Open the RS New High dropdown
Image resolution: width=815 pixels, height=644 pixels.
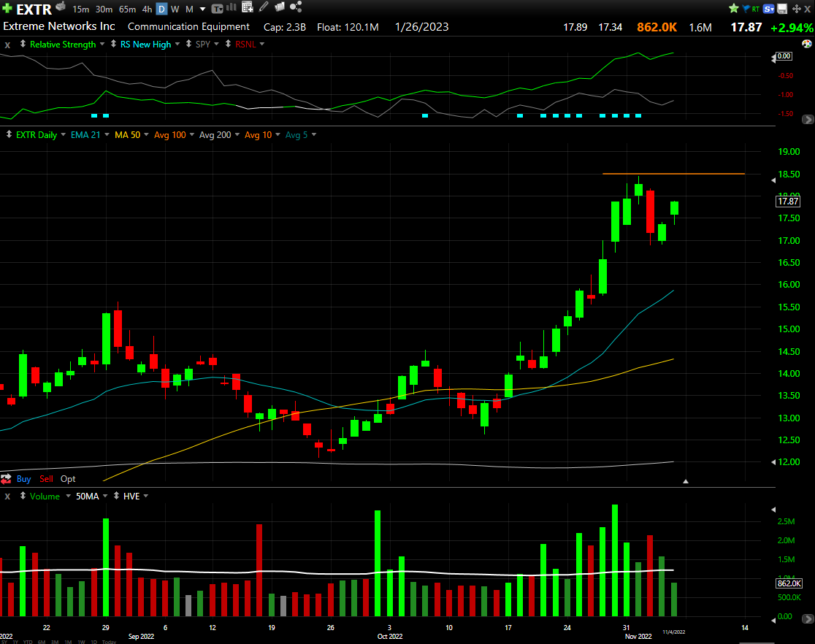(x=177, y=45)
